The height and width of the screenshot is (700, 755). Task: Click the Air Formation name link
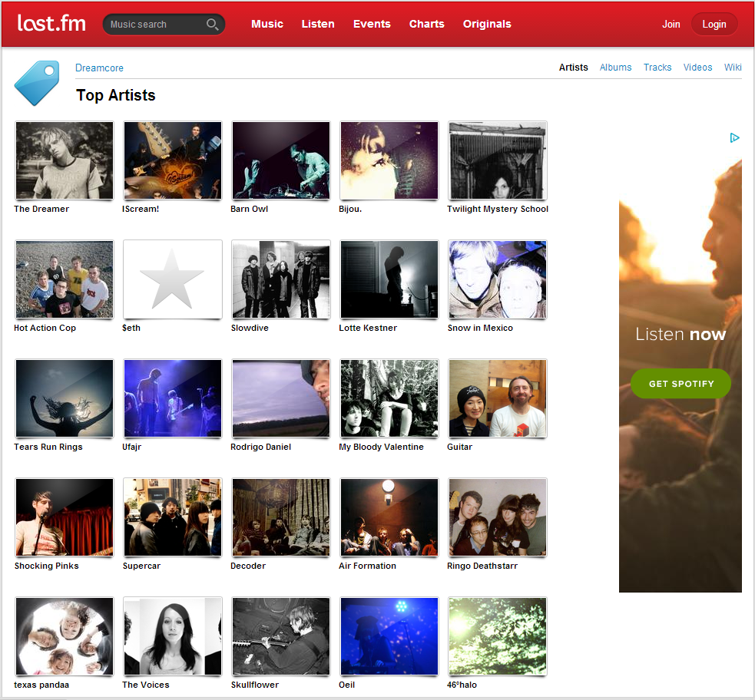pyautogui.click(x=367, y=566)
